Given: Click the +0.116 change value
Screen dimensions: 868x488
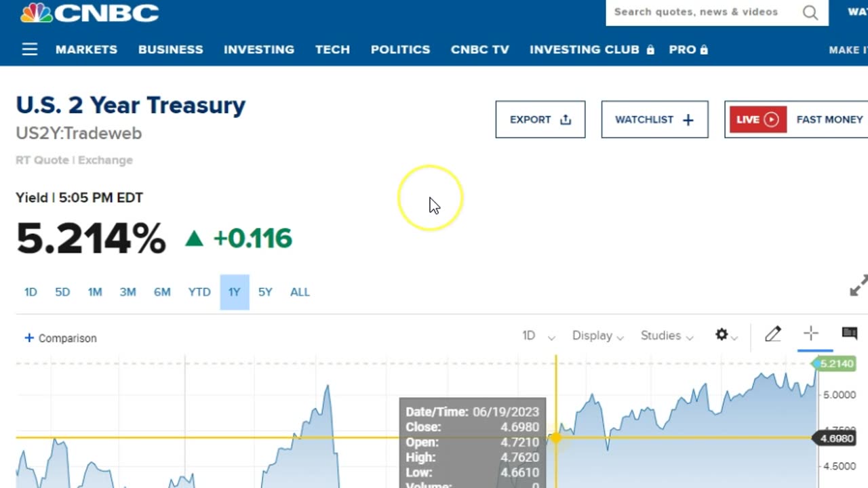Looking at the screenshot, I should pos(252,239).
